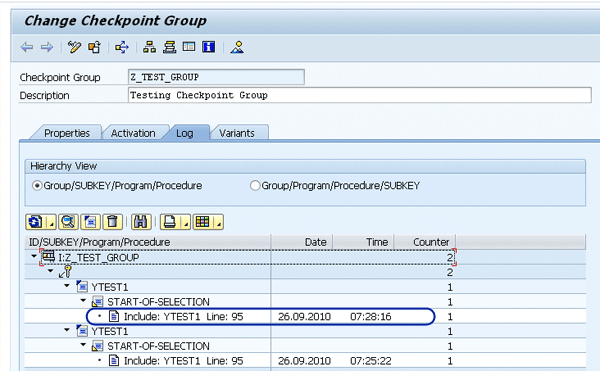Click the Other Object icon beside the pencil
Image resolution: width=600 pixels, height=371 pixels.
coord(94,47)
